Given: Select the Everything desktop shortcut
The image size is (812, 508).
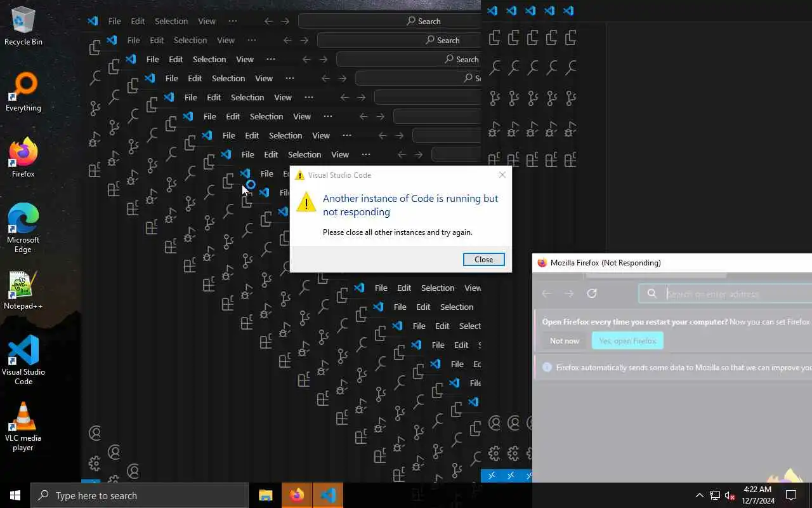Looking at the screenshot, I should click(x=23, y=92).
